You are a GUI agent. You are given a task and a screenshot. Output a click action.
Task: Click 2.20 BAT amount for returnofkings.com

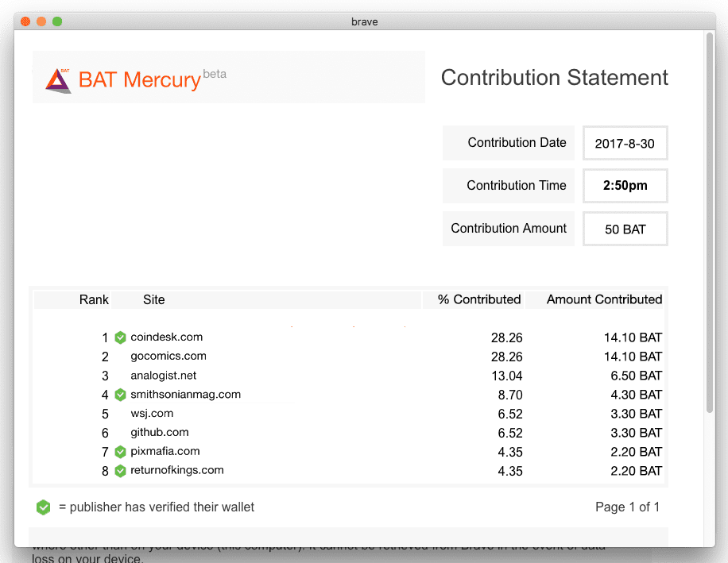[x=636, y=471]
